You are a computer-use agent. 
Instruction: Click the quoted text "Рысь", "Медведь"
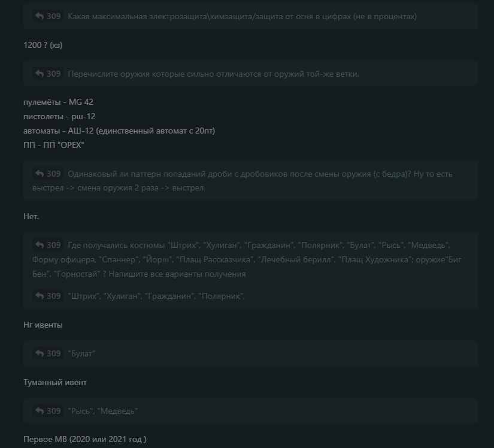103,411
